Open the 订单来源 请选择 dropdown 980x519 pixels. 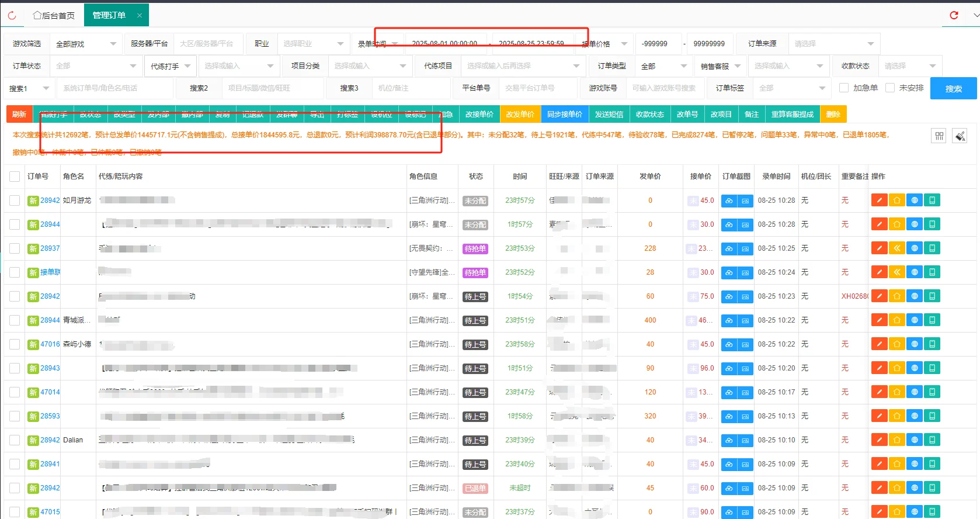tap(834, 44)
